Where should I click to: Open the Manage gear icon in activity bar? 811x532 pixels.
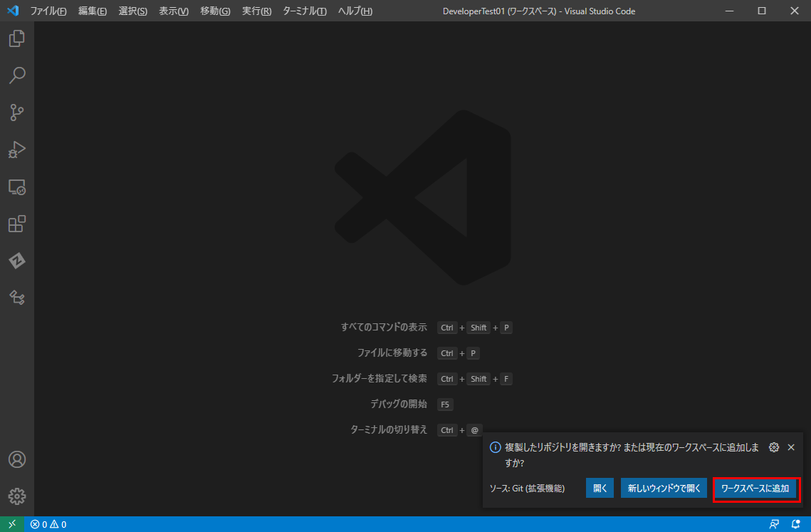click(x=17, y=496)
